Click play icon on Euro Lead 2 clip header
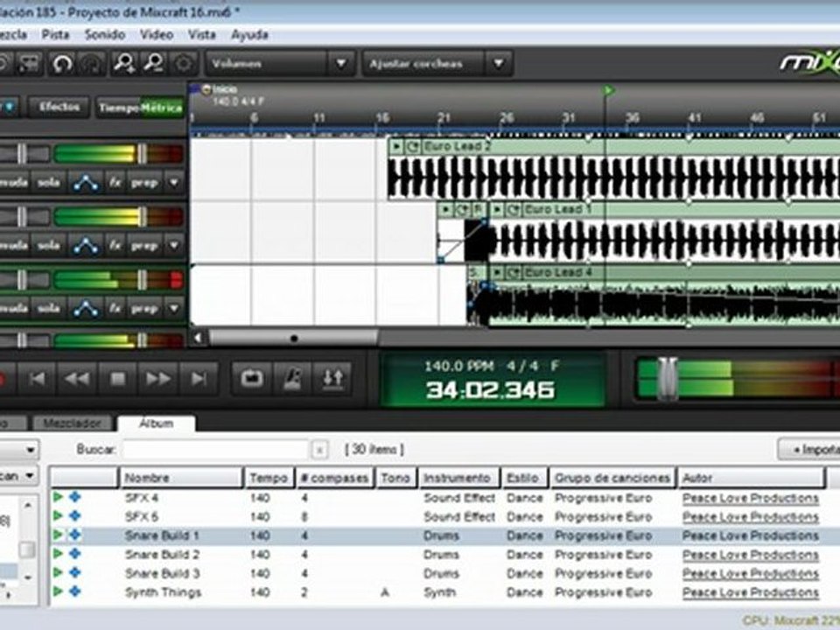This screenshot has height=630, width=840. [x=397, y=146]
